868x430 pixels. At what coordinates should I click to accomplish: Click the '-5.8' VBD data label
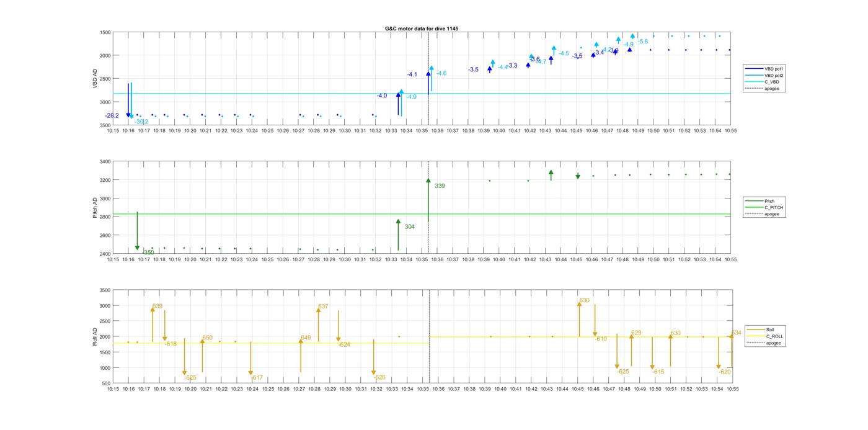[643, 41]
